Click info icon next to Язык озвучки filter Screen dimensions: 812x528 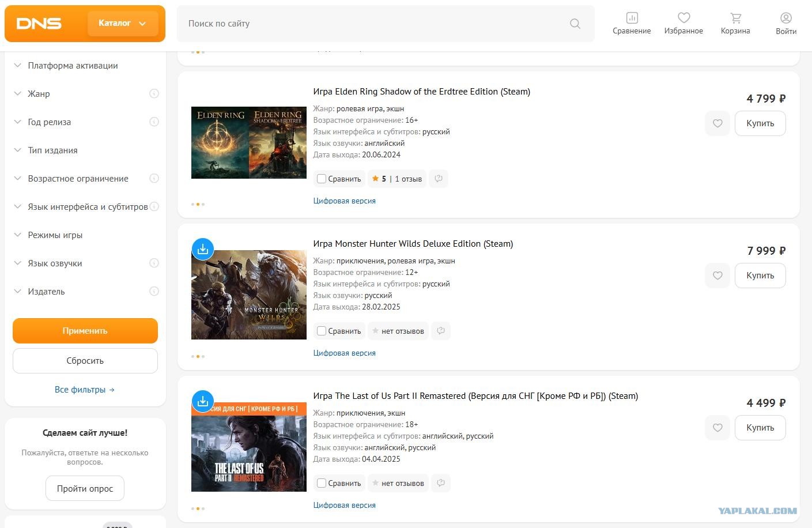pos(154,263)
